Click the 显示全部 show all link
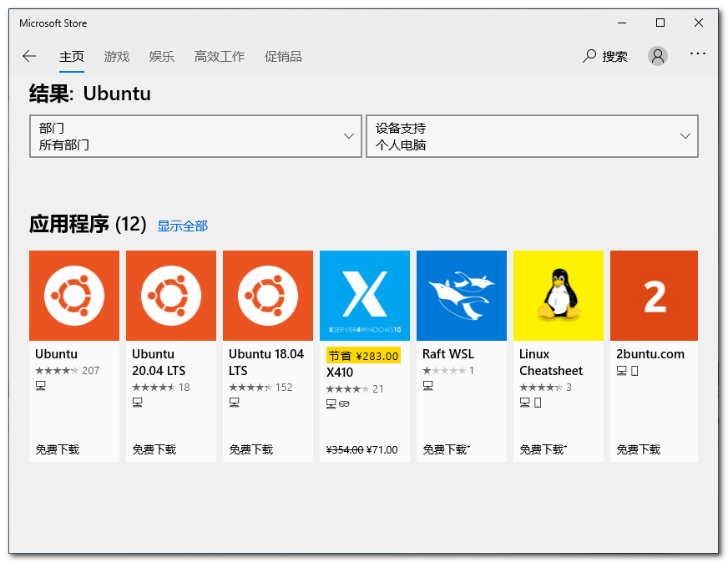Viewport: 728px width, 563px height. tap(183, 226)
